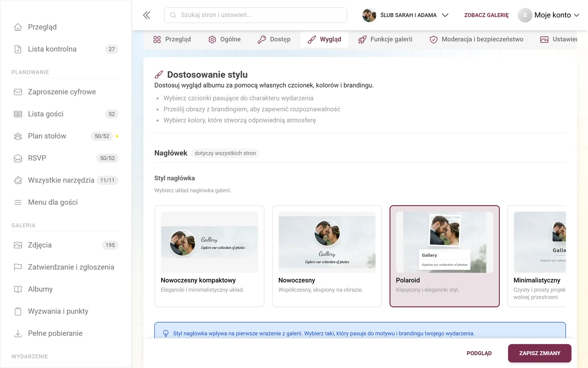
Task: Click Polaroid style thumbnail preview
Action: (x=445, y=242)
